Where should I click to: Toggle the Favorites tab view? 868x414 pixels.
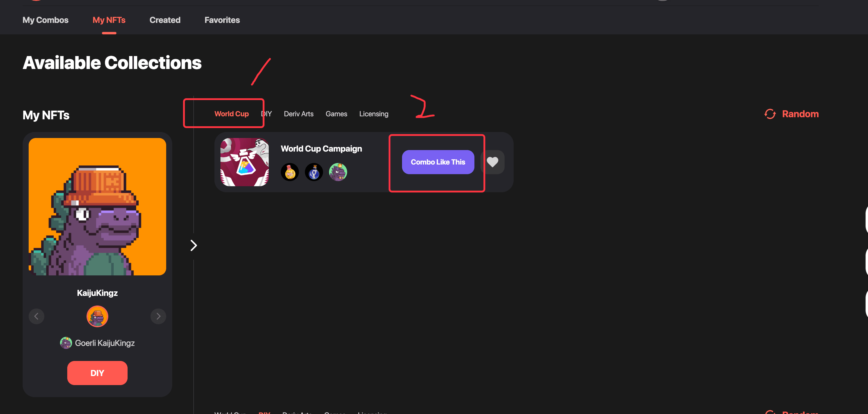tap(222, 20)
